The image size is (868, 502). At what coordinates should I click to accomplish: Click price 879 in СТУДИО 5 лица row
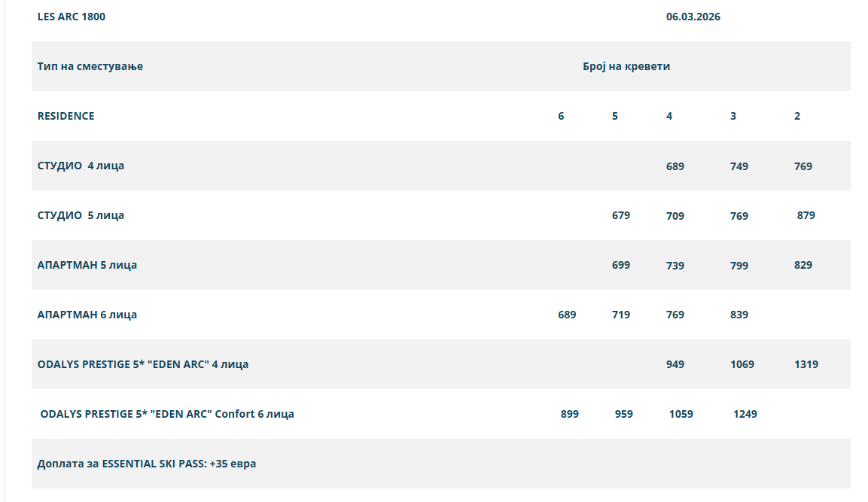(x=806, y=215)
